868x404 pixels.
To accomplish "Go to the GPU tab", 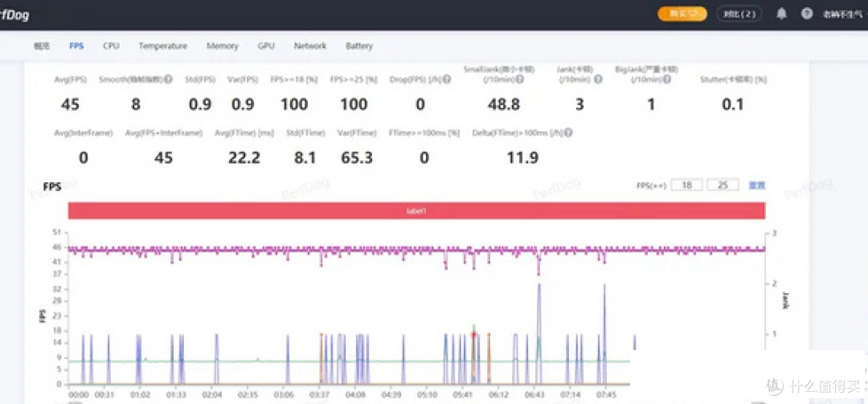I will 266,46.
